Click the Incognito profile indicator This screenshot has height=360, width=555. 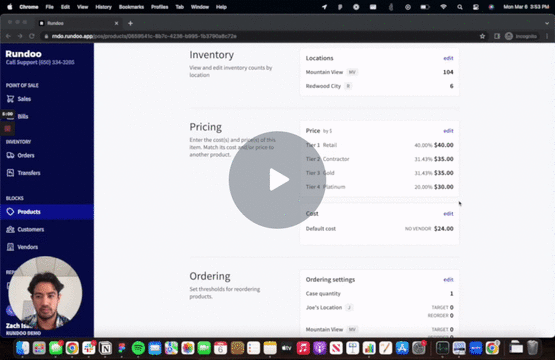[x=521, y=36]
